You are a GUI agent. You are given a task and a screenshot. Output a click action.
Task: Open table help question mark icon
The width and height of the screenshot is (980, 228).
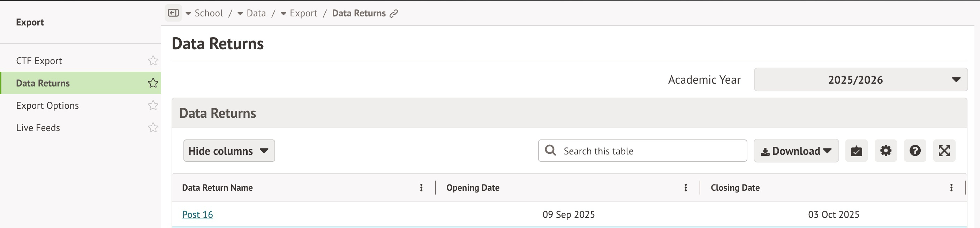point(914,151)
